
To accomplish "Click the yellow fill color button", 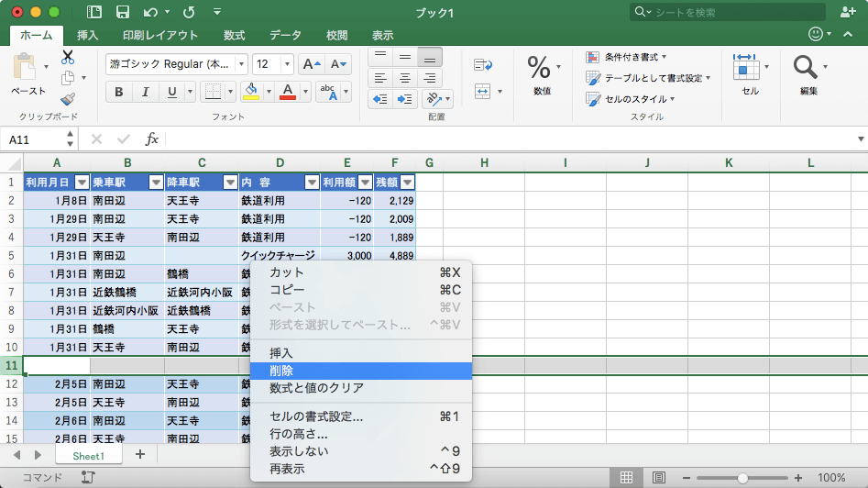I will [x=251, y=92].
